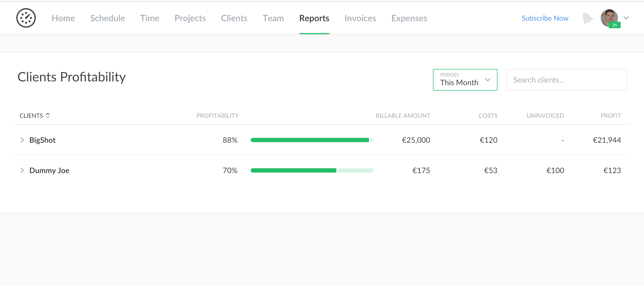Focus the Search clients input field
644x286 pixels.
coord(566,80)
